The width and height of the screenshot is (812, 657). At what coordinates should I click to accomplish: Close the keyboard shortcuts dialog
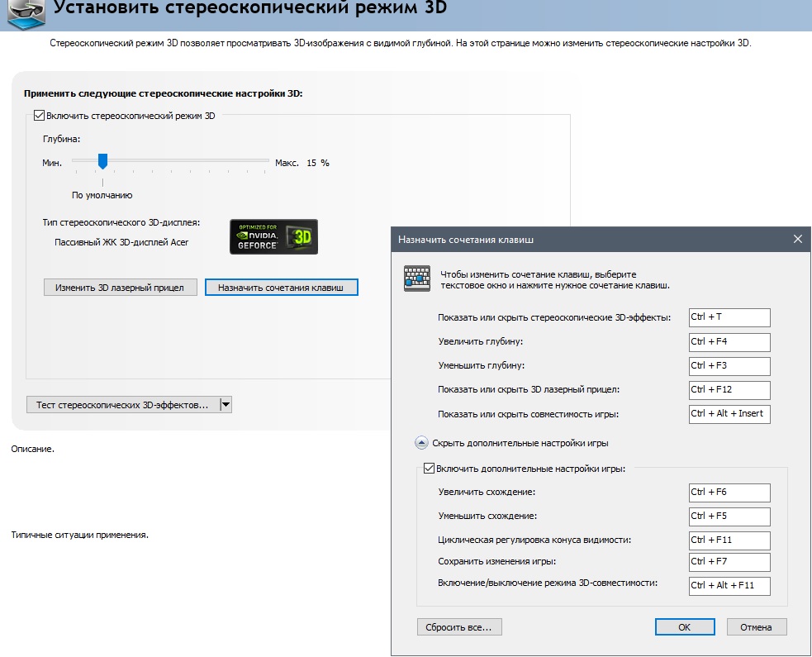797,239
